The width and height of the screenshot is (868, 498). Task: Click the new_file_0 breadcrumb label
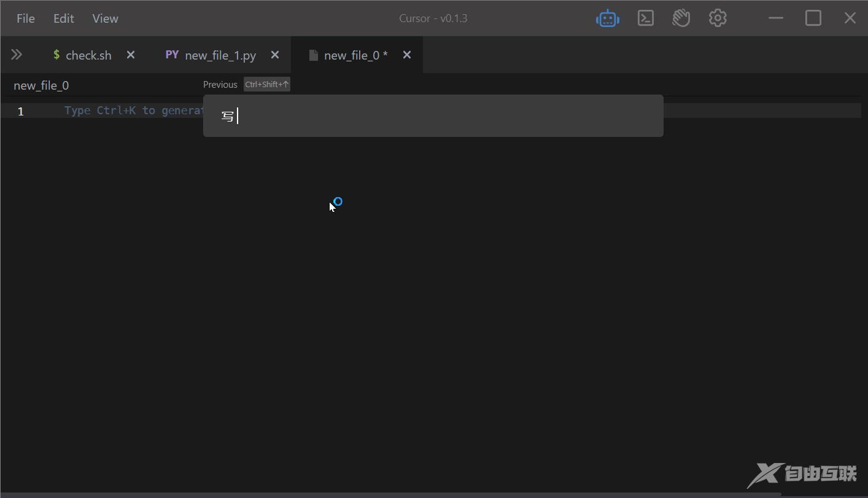(41, 85)
